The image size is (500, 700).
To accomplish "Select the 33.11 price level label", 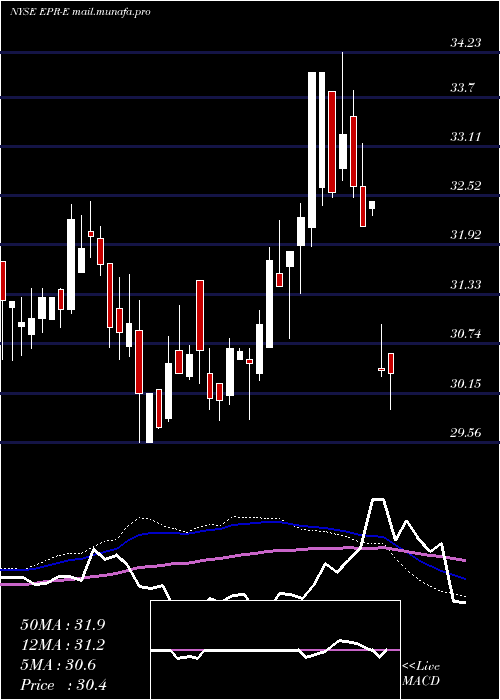I will click(x=466, y=137).
